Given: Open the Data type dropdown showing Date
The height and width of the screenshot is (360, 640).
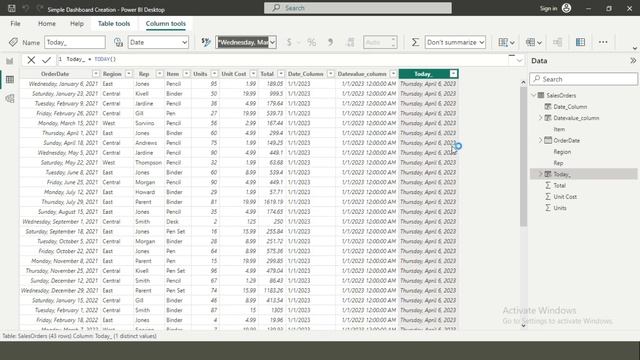Looking at the screenshot, I should coord(158,42).
